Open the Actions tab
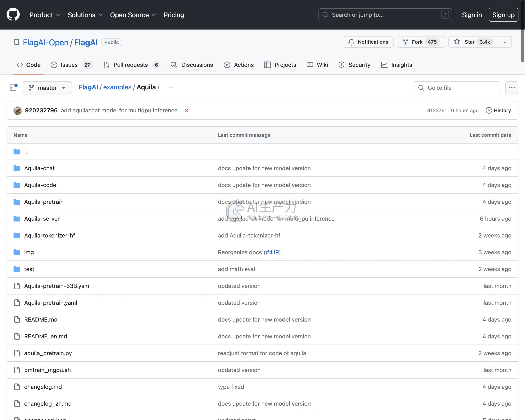This screenshot has width=525, height=420. point(239,65)
